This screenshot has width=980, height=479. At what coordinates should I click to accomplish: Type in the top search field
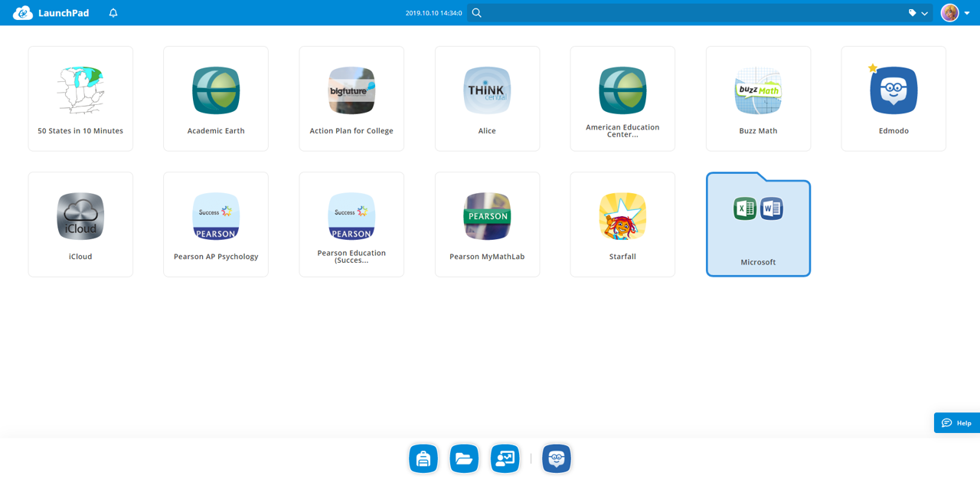(x=689, y=13)
